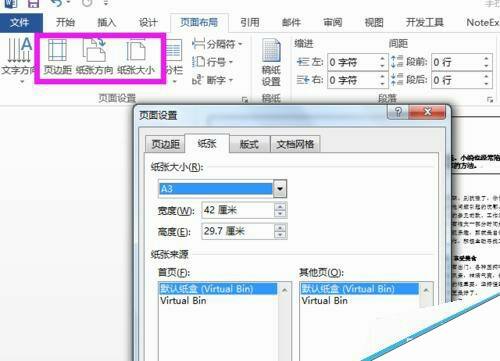Launch the 页面设置 group dialog launcher

pos(245,99)
